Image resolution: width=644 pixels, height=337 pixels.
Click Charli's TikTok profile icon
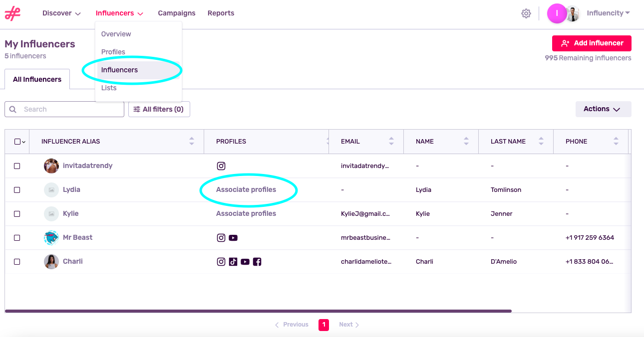point(233,261)
